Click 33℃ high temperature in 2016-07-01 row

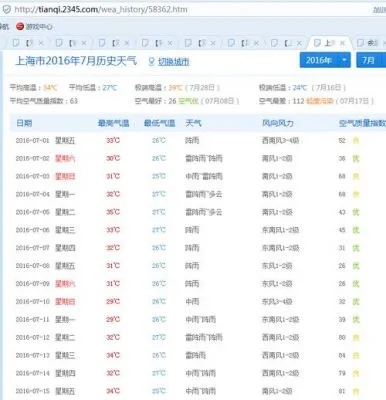click(x=113, y=141)
